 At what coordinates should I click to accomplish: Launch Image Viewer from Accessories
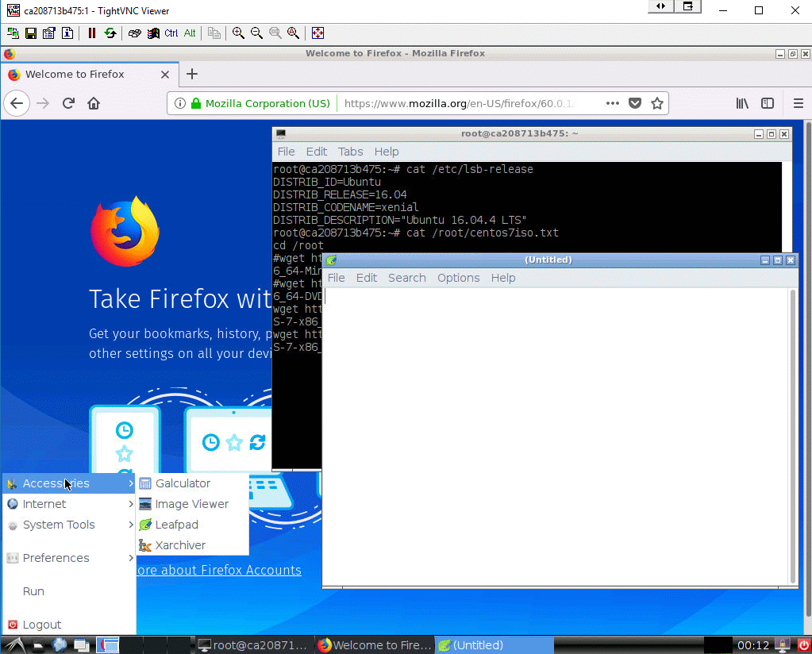(x=192, y=504)
